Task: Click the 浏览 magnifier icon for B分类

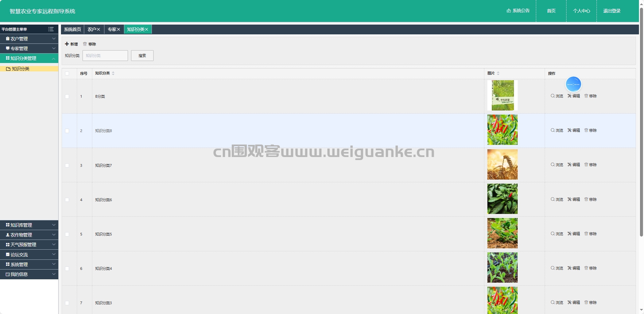Action: (x=552, y=96)
